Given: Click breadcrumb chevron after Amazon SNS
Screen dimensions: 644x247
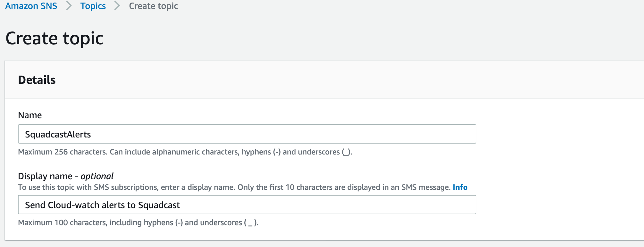Looking at the screenshot, I should [x=69, y=6].
